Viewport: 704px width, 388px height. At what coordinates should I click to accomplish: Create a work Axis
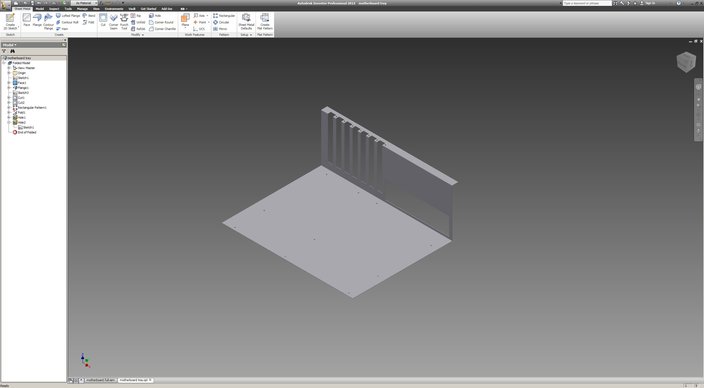[200, 16]
